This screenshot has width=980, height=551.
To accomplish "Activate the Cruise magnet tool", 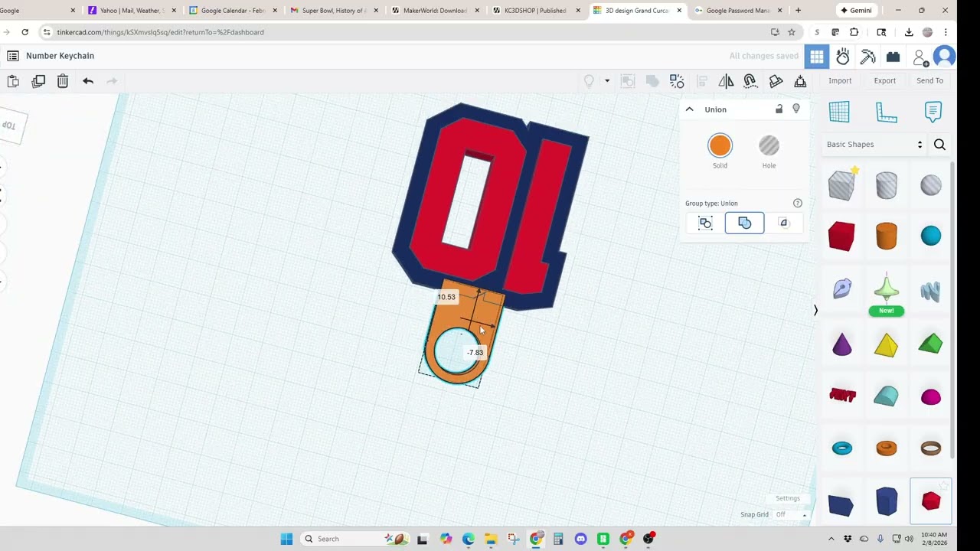I will (750, 81).
